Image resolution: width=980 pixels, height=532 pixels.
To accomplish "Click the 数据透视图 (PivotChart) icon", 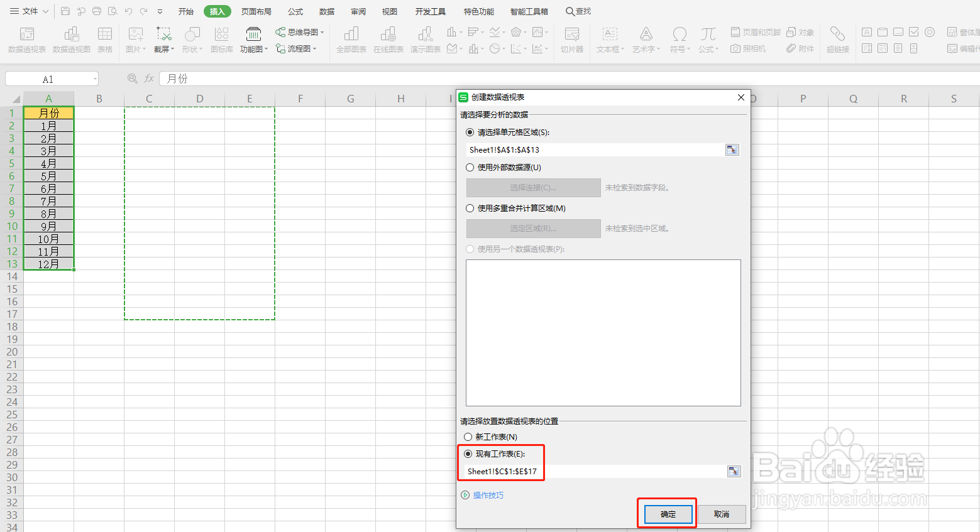I will (x=72, y=40).
